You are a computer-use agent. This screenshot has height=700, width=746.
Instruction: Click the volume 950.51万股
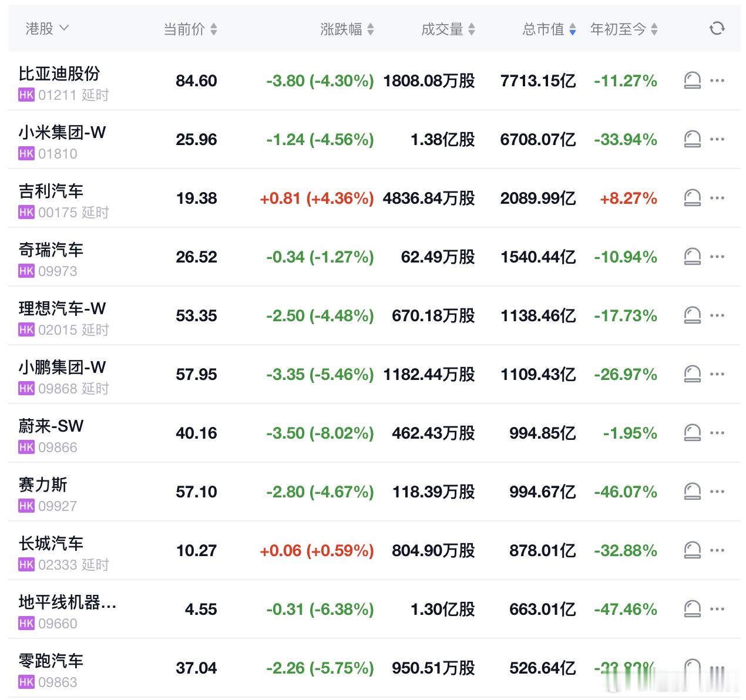coord(434,668)
